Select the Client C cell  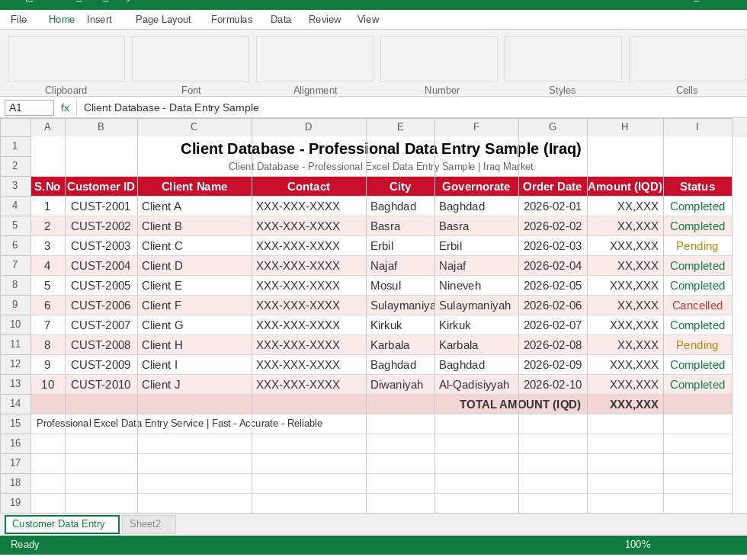point(194,245)
